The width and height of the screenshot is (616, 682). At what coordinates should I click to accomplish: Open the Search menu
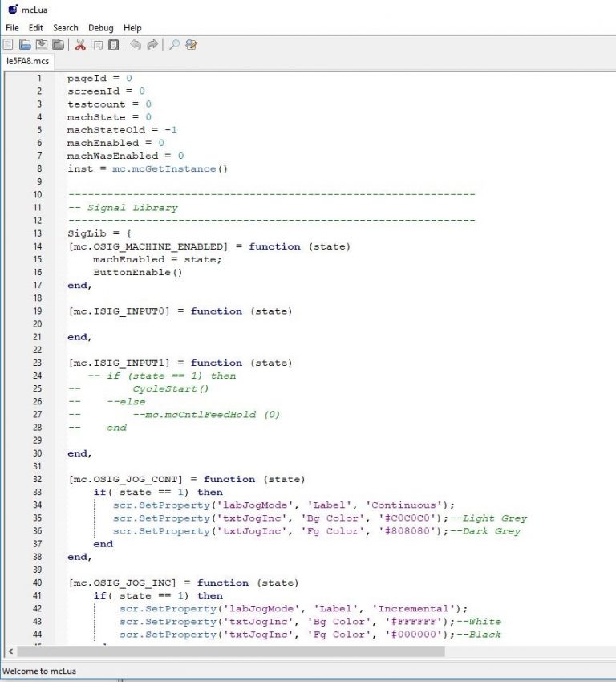(x=66, y=28)
